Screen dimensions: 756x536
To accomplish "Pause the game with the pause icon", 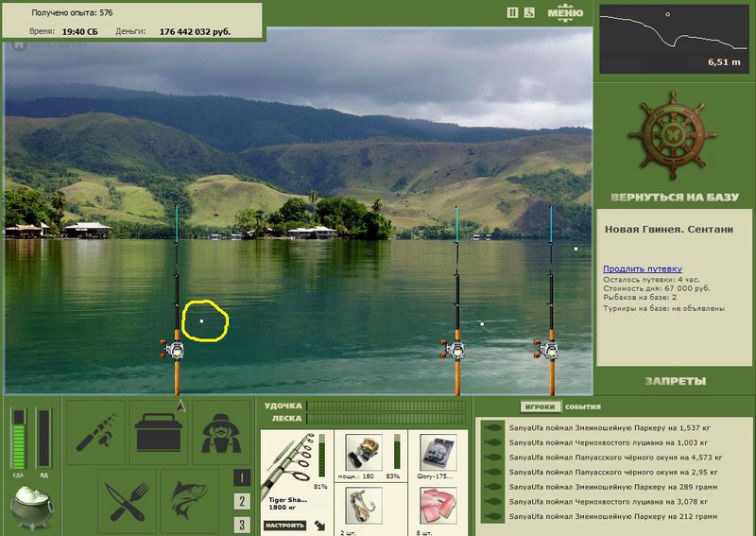I will pos(512,13).
